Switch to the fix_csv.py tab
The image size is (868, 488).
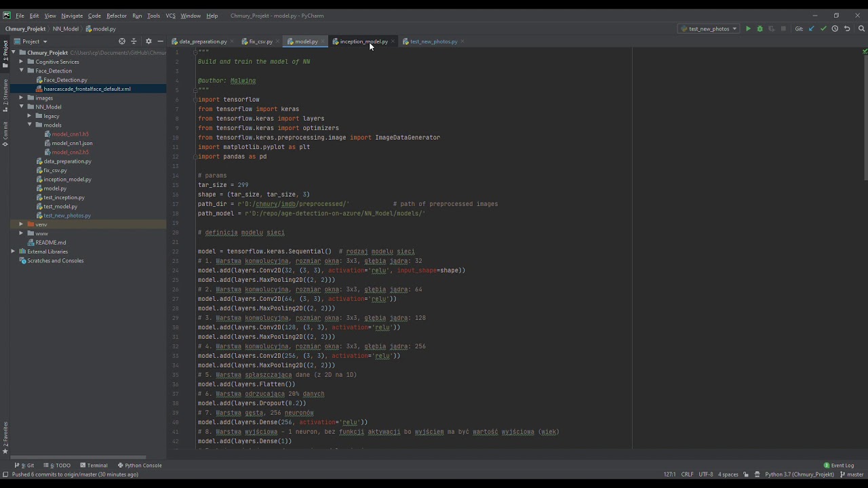click(x=260, y=41)
